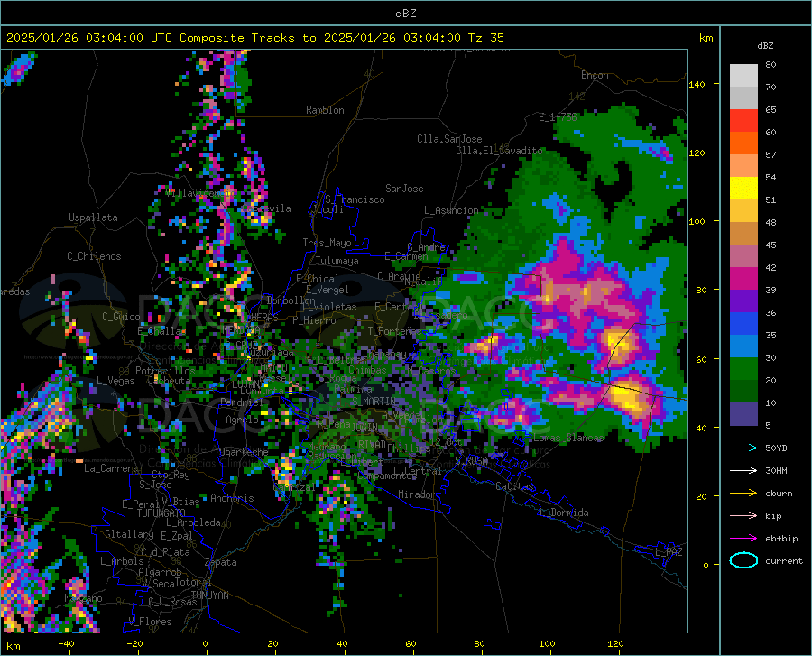Click the pink bip arrow in legend
This screenshot has width=812, height=656.
click(743, 516)
